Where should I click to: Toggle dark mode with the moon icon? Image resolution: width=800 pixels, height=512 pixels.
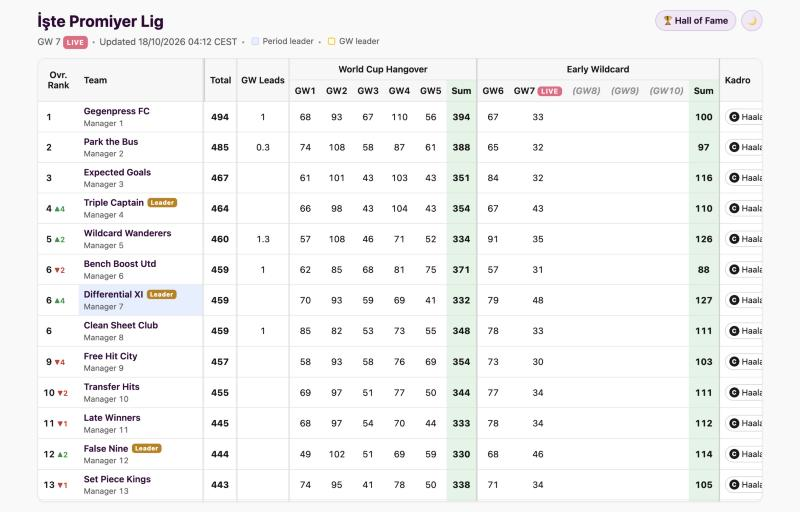coord(752,21)
